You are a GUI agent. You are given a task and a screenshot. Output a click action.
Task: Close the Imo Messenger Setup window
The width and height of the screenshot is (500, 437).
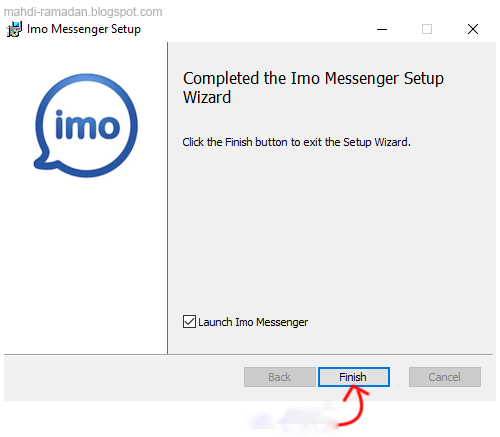[473, 29]
